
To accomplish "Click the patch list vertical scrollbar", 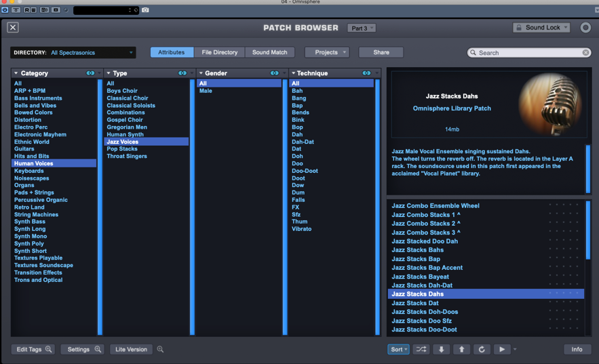I will (588, 230).
